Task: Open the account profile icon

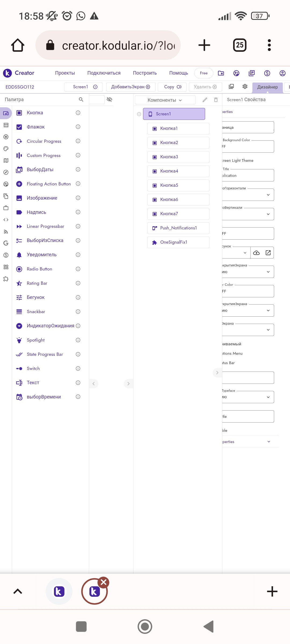Action: 282,73
